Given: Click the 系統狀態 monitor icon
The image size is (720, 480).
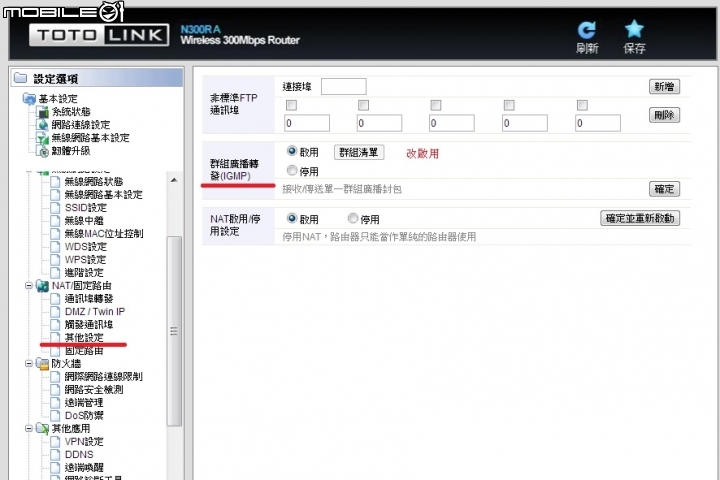Looking at the screenshot, I should coord(43,112).
